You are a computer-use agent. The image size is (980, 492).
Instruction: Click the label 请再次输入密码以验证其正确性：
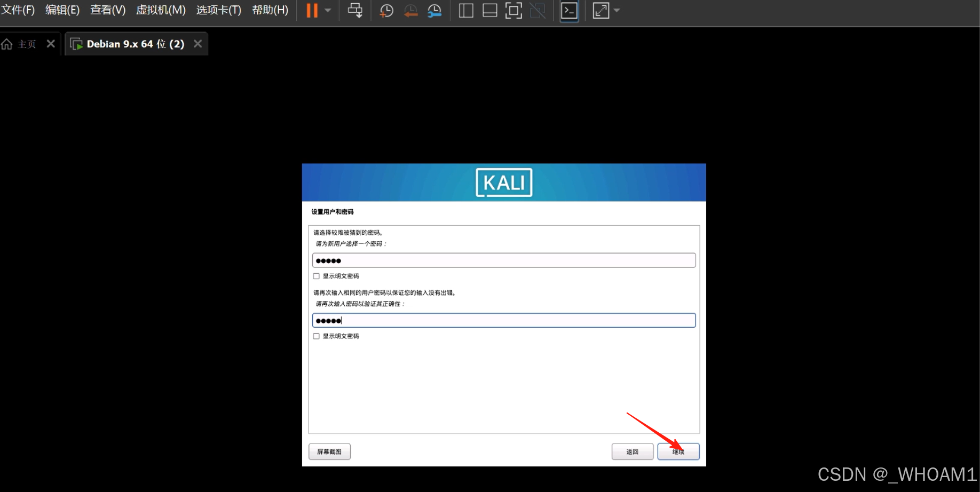[x=360, y=304]
